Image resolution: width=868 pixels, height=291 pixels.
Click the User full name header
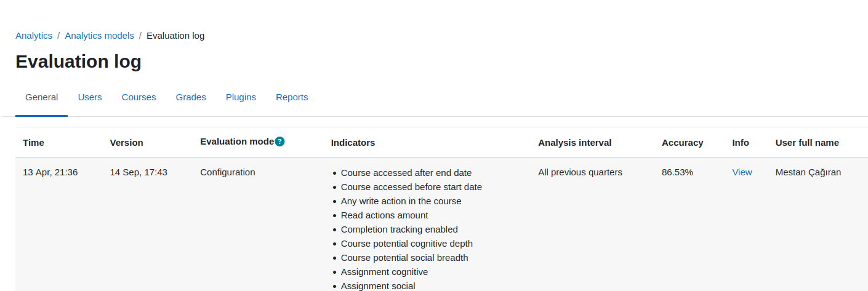807,143
